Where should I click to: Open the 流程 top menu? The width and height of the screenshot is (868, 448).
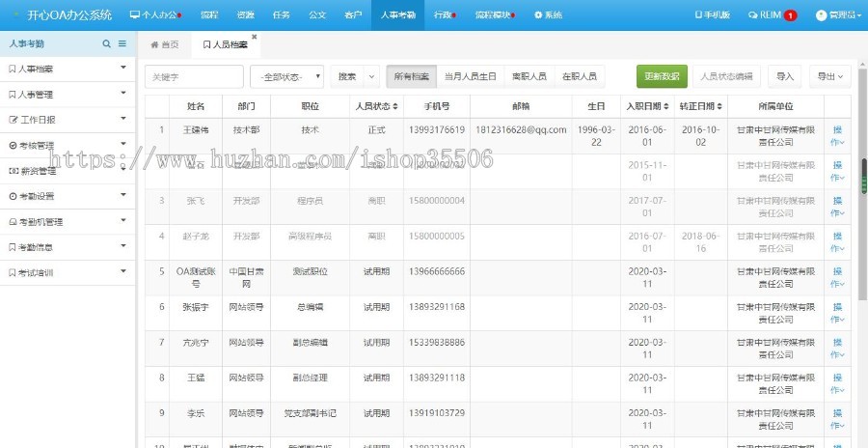[x=209, y=15]
